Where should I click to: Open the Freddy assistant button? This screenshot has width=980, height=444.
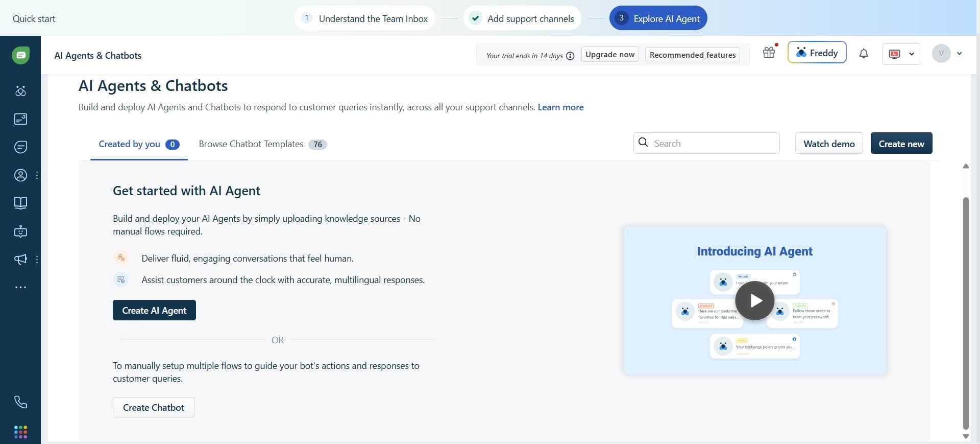tap(817, 53)
